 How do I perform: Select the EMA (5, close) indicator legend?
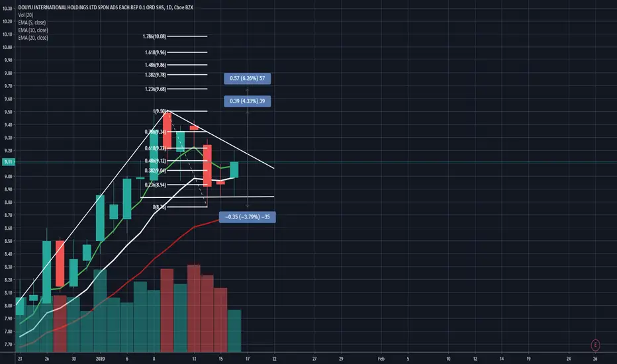(x=32, y=23)
